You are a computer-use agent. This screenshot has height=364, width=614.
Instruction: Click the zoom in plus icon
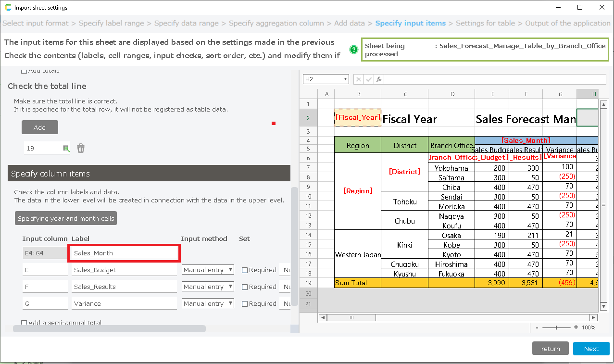(576, 327)
